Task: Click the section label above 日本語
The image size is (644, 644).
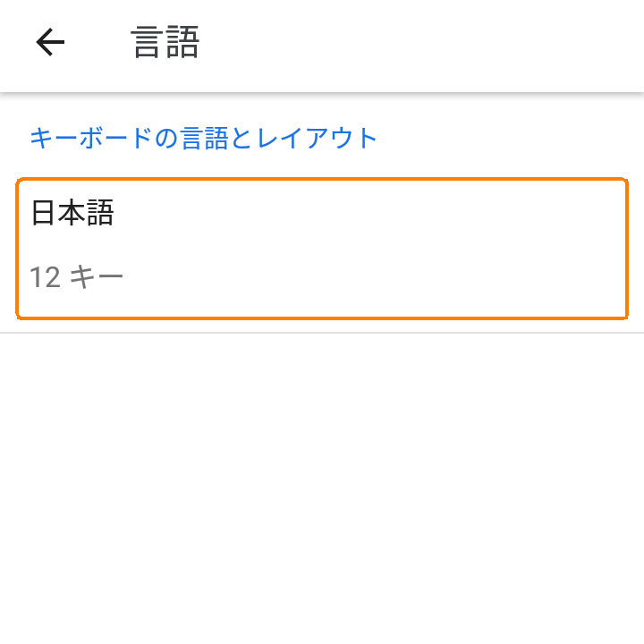Action: tap(204, 138)
